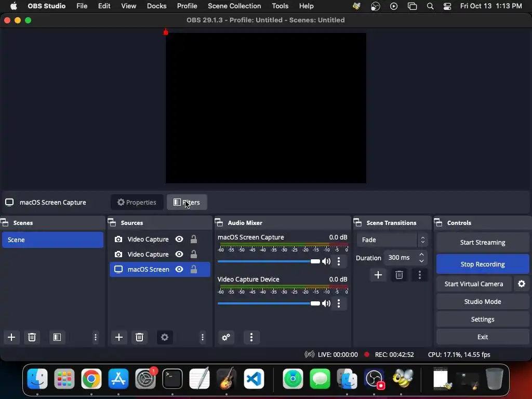The image size is (532, 399).
Task: Float the Audio Mixer dock via title icon
Action: pyautogui.click(x=219, y=222)
